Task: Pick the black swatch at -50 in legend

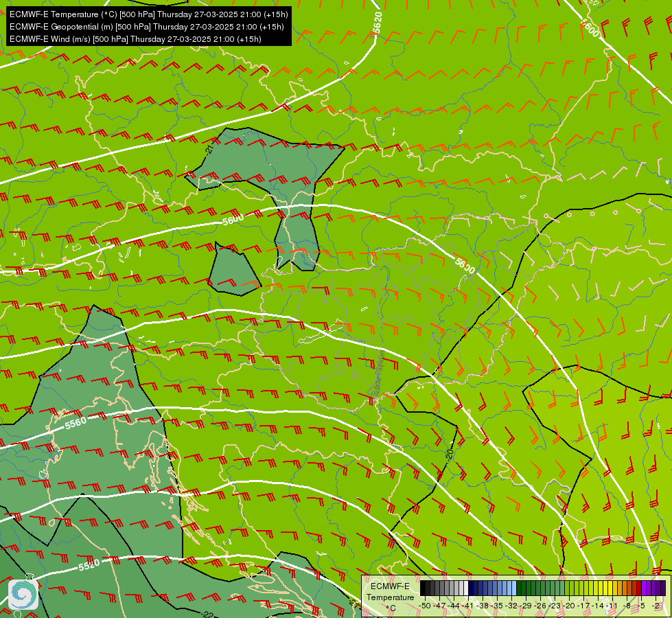Action: click(423, 588)
